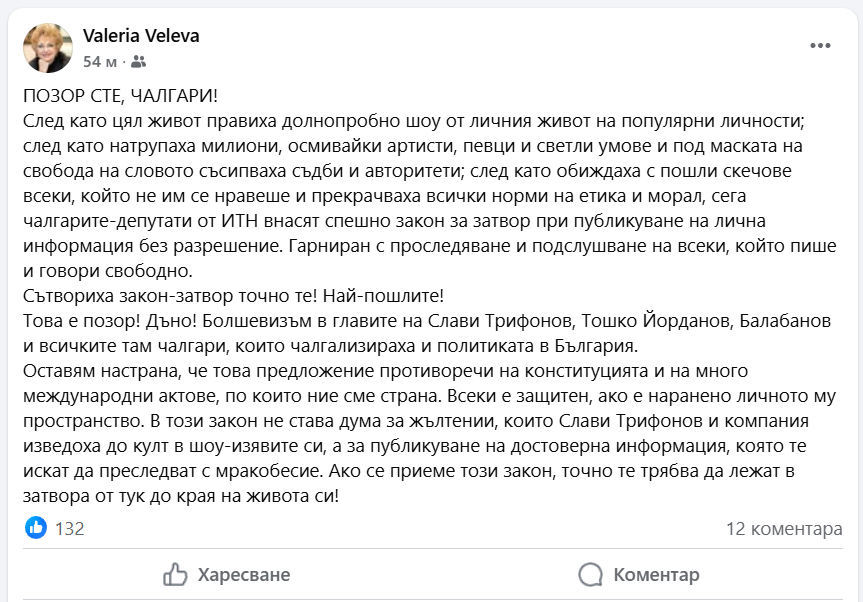This screenshot has height=602, width=863.
Task: Click thumbs-up icon in Харесване button
Action: tap(175, 574)
